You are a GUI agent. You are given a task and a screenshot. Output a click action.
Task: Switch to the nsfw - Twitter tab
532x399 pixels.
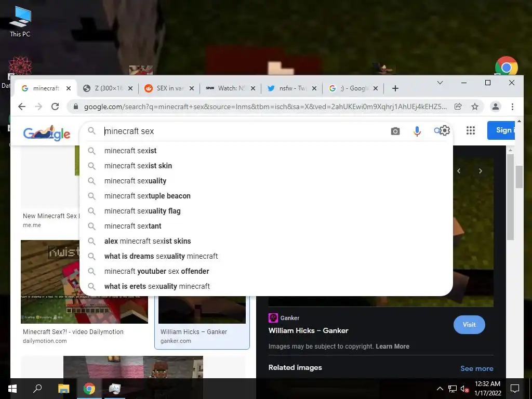point(292,88)
